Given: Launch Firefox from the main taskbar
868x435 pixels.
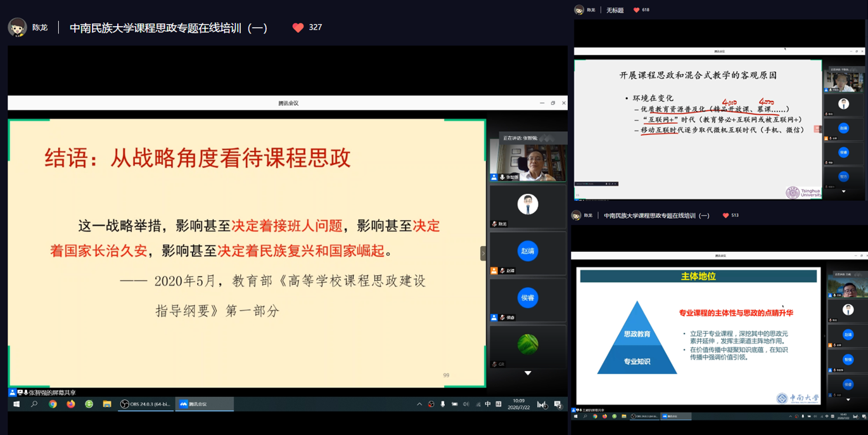Looking at the screenshot, I should tap(70, 404).
